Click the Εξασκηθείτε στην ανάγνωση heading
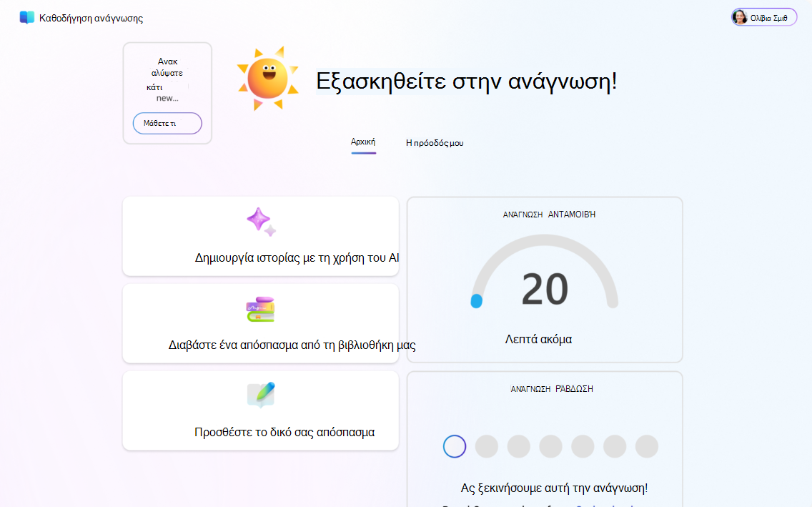 pyautogui.click(x=467, y=81)
